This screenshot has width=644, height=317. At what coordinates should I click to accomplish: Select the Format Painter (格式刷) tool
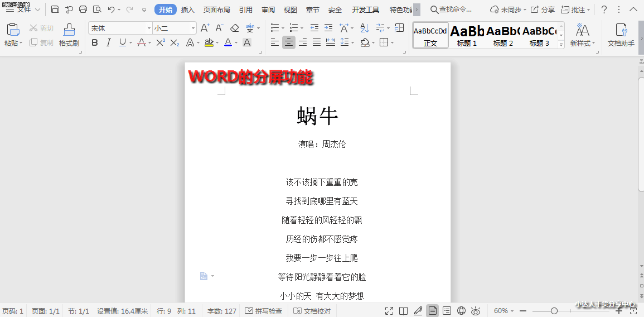click(x=69, y=35)
